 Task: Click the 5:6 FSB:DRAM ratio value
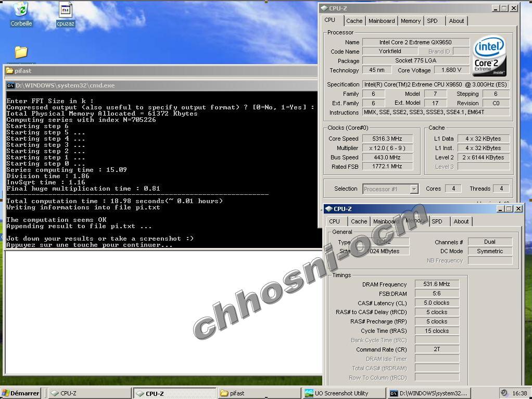437,293
